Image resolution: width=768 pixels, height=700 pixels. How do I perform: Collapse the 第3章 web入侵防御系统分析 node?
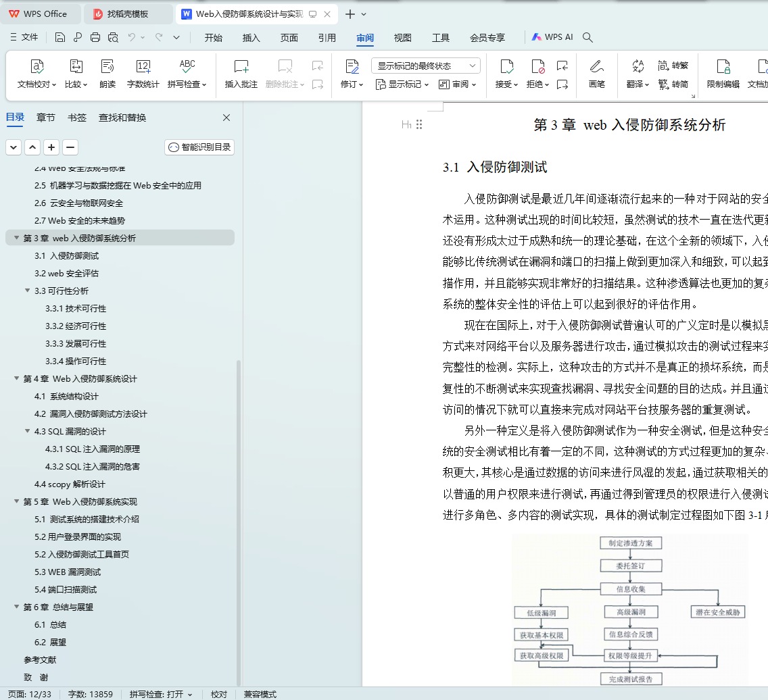click(17, 238)
